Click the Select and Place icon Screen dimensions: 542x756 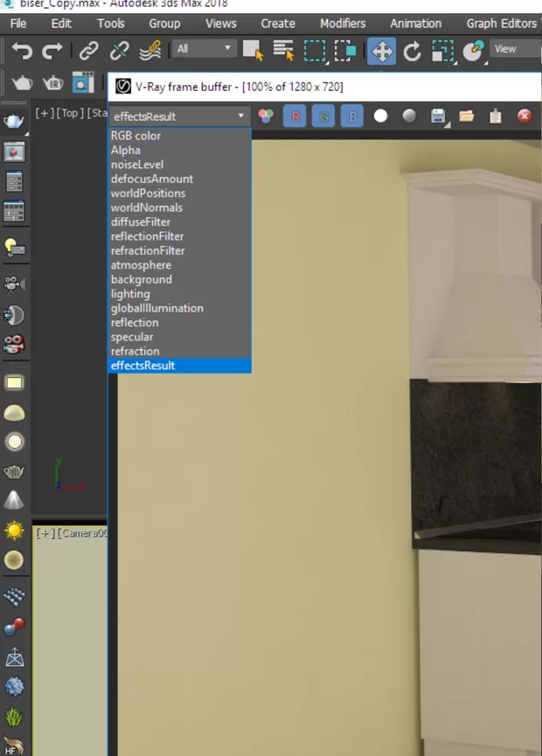coord(473,51)
